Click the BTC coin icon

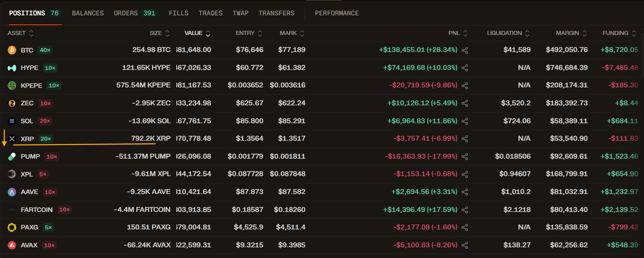click(12, 50)
